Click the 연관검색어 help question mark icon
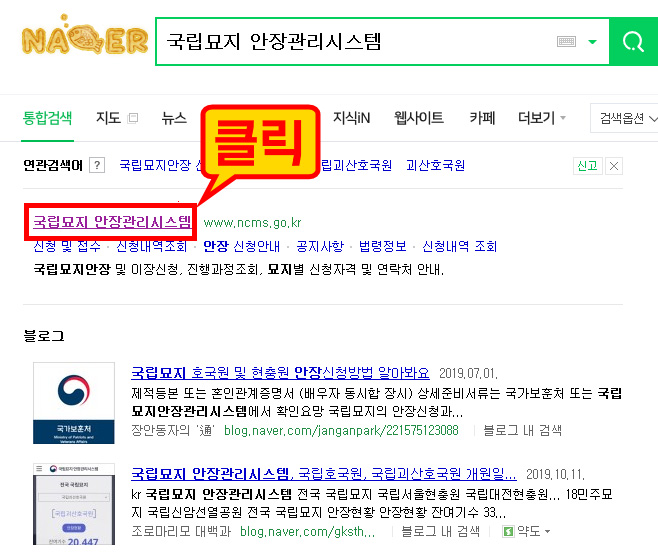The image size is (658, 553). click(x=97, y=165)
